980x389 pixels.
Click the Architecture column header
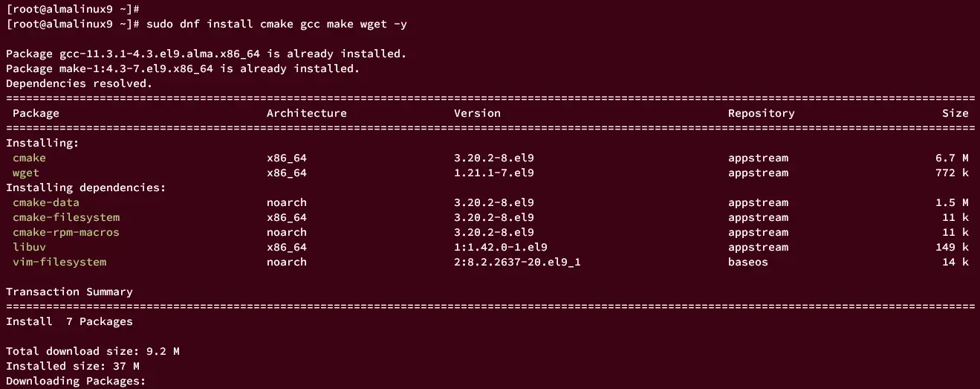click(x=307, y=113)
